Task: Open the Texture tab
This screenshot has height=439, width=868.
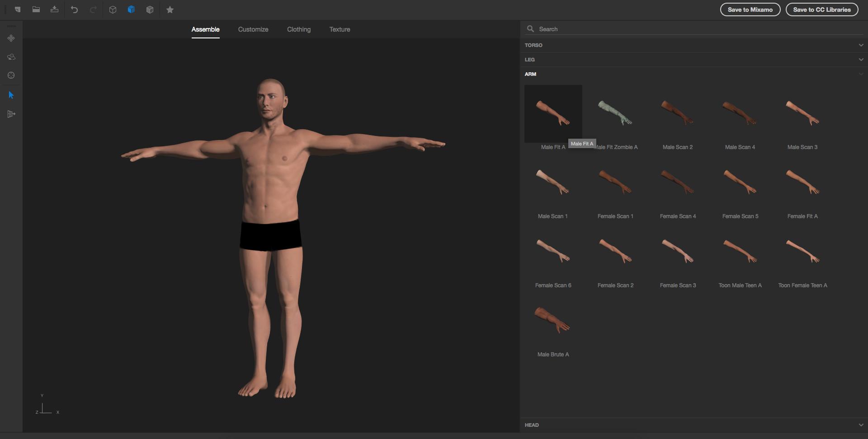Action: tap(340, 29)
